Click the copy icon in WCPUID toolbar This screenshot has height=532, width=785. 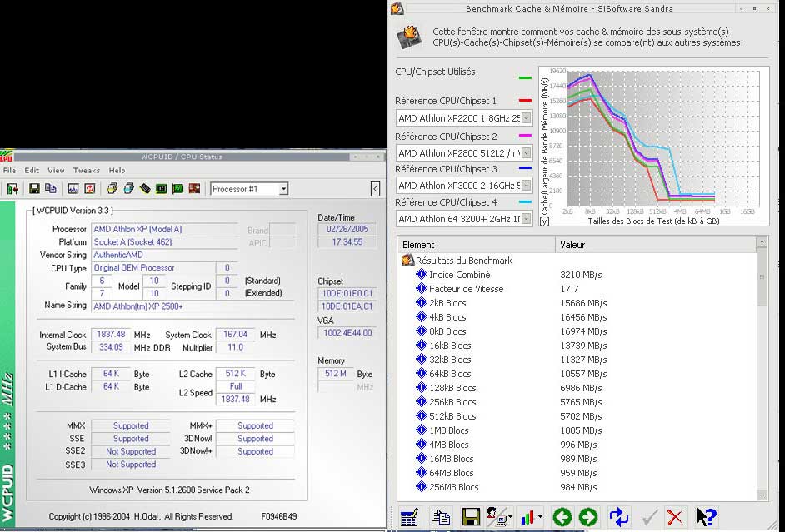pyautogui.click(x=51, y=188)
